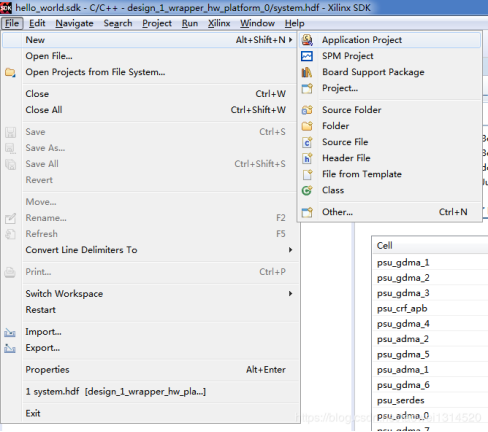488x432 pixels.
Task: Click the Header File h icon
Action: 307,158
